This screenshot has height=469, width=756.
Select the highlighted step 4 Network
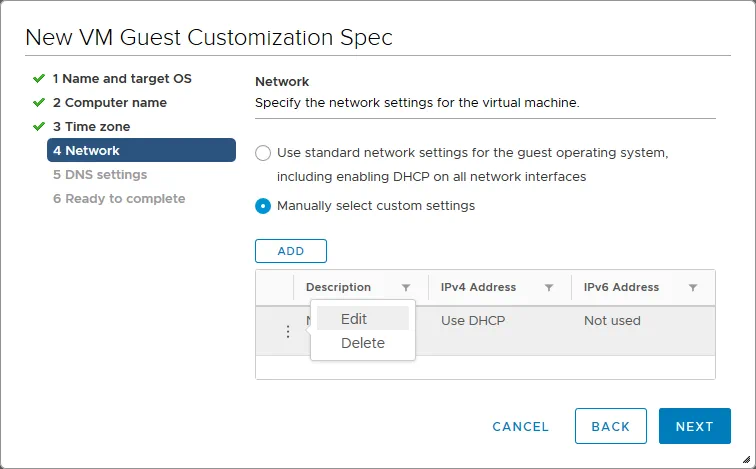tap(141, 151)
